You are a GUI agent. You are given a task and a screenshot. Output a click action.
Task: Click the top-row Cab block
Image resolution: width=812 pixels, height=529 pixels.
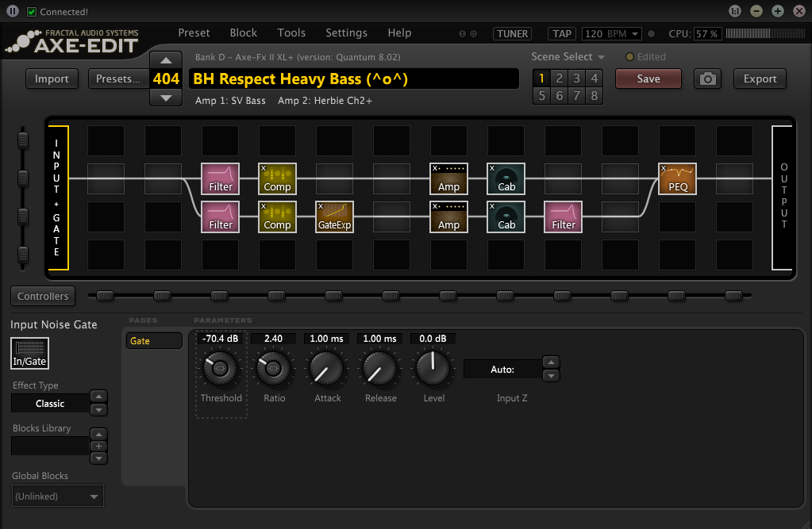pyautogui.click(x=506, y=178)
